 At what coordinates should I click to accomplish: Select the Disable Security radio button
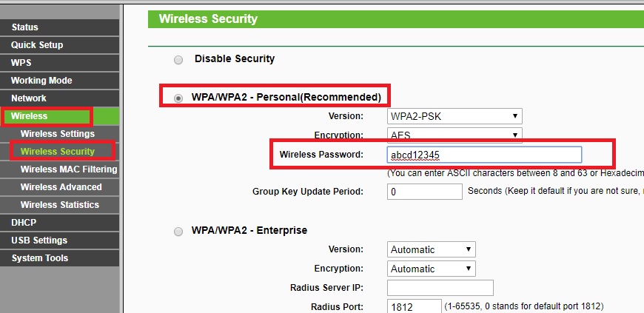(x=178, y=59)
